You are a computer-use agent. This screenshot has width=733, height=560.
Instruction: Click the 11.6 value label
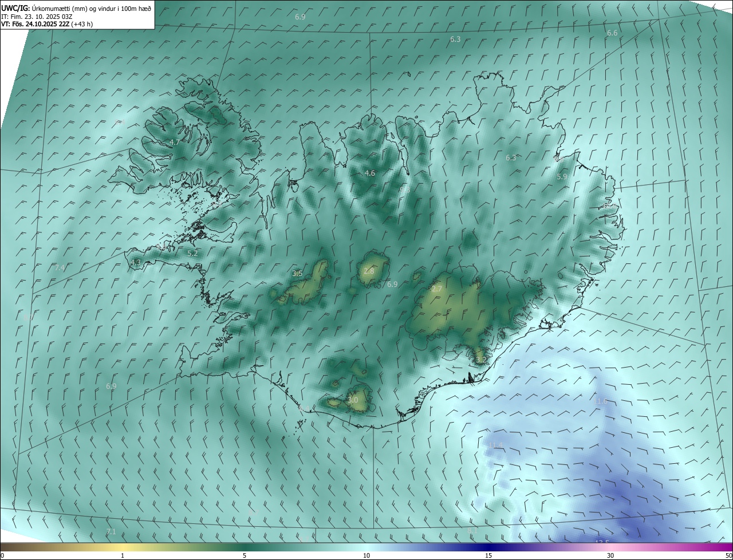(x=600, y=401)
